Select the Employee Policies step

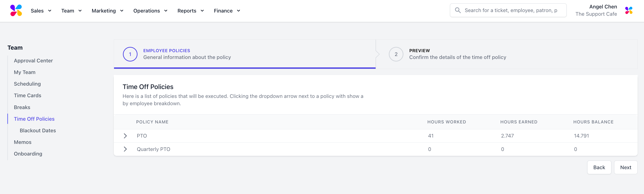[244, 54]
